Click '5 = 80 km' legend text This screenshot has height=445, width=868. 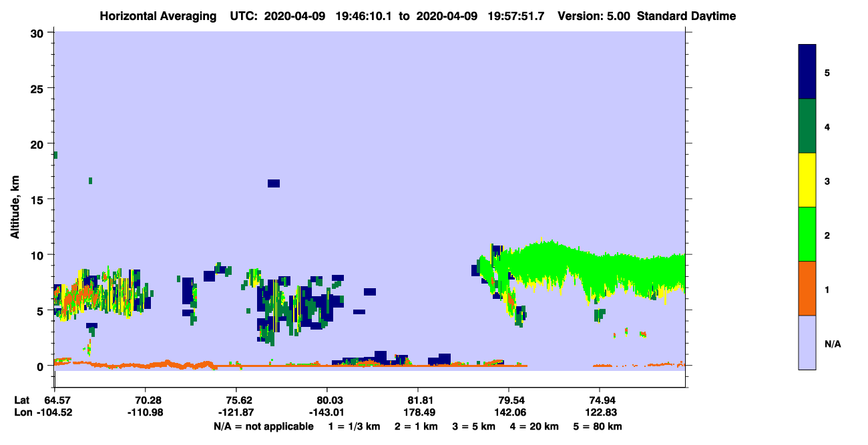pyautogui.click(x=598, y=426)
